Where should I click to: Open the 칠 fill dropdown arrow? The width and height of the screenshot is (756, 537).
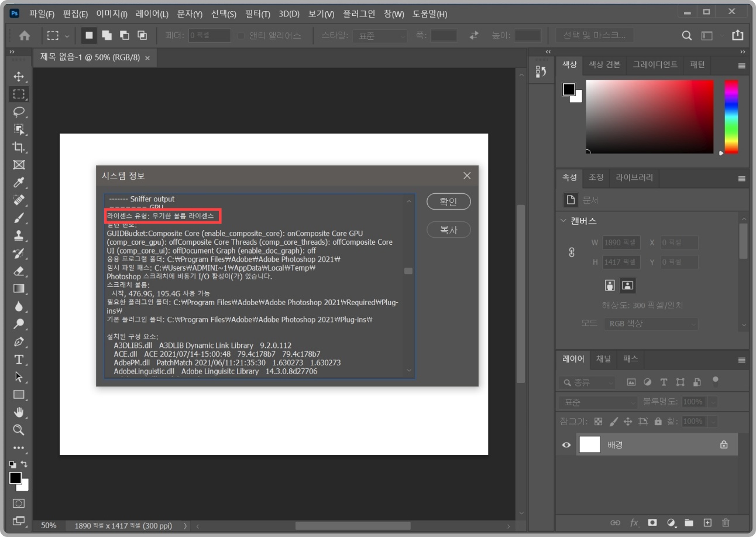[x=713, y=421]
